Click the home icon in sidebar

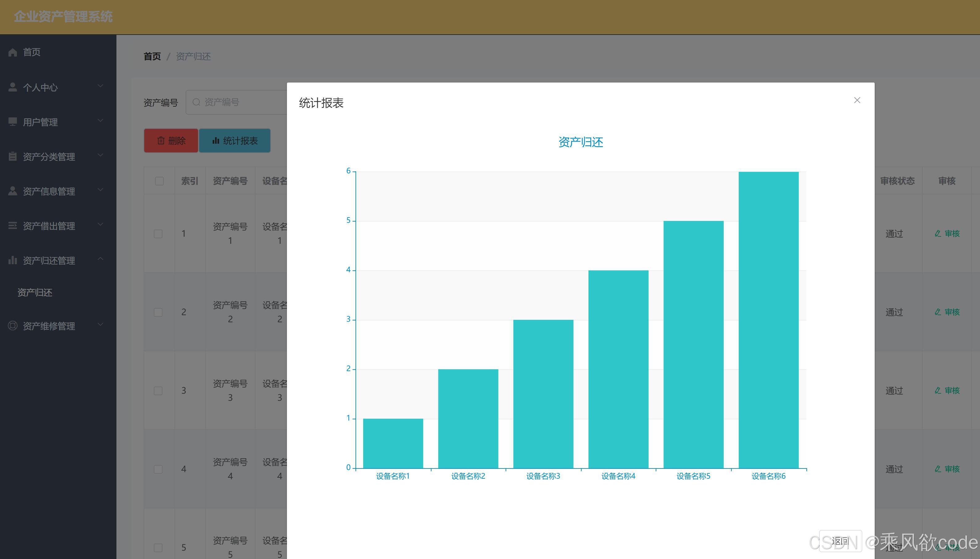tap(13, 52)
